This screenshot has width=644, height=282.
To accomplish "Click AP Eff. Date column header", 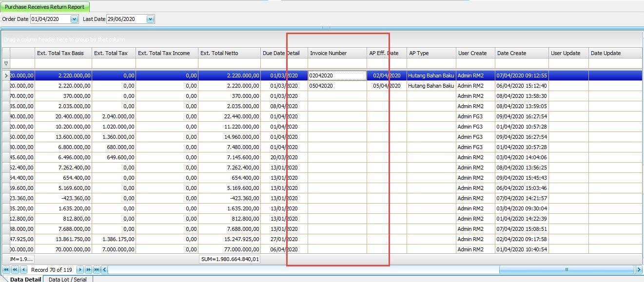I will 387,53.
